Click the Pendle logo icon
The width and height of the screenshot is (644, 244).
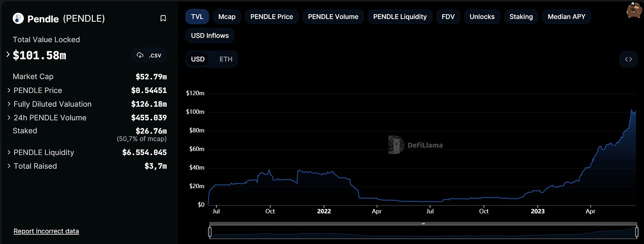(x=18, y=19)
